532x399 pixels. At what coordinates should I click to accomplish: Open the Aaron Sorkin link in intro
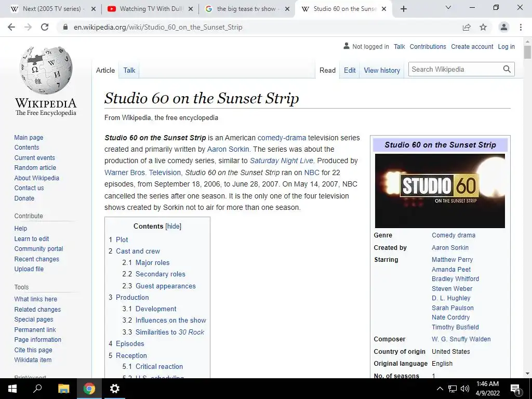pos(228,149)
